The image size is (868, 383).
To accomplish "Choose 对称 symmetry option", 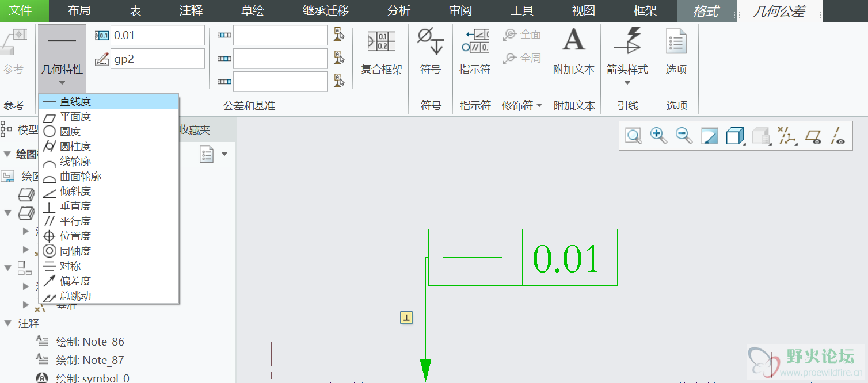I will point(108,266).
